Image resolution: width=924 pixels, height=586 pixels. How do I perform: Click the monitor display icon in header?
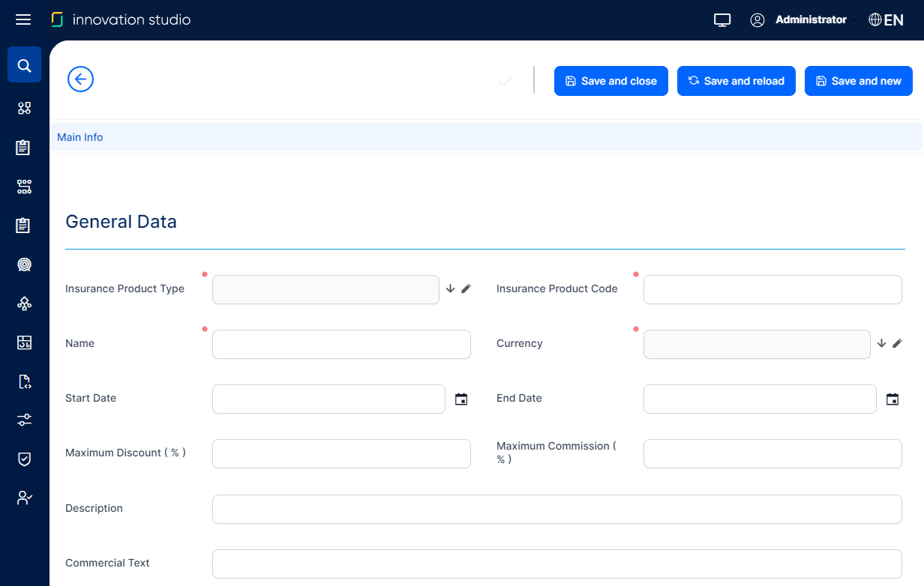pyautogui.click(x=721, y=20)
